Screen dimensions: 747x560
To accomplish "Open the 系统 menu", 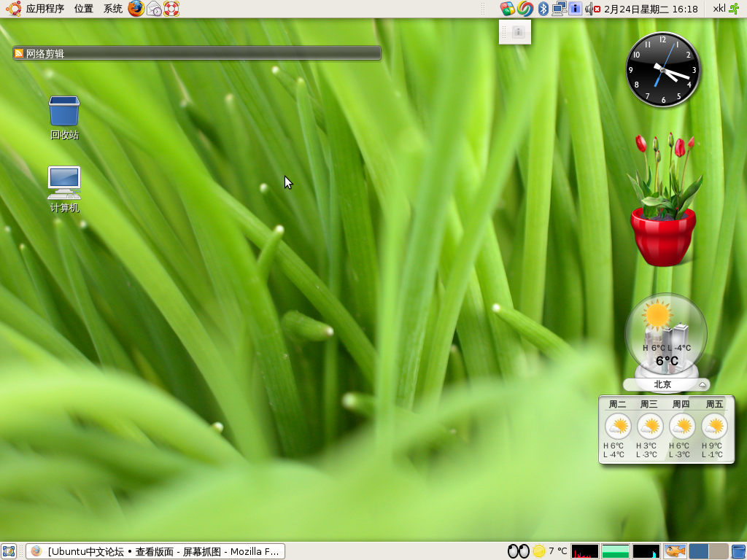I will 113,9.
